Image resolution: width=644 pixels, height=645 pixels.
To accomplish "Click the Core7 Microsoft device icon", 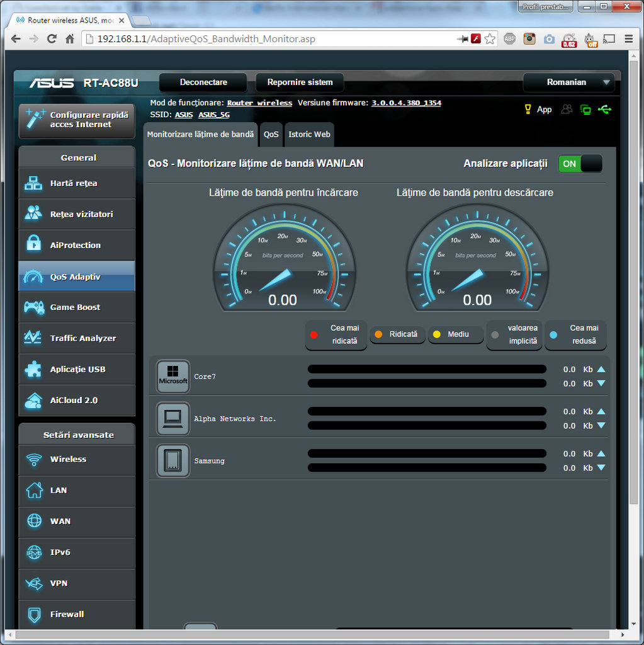I will point(173,377).
